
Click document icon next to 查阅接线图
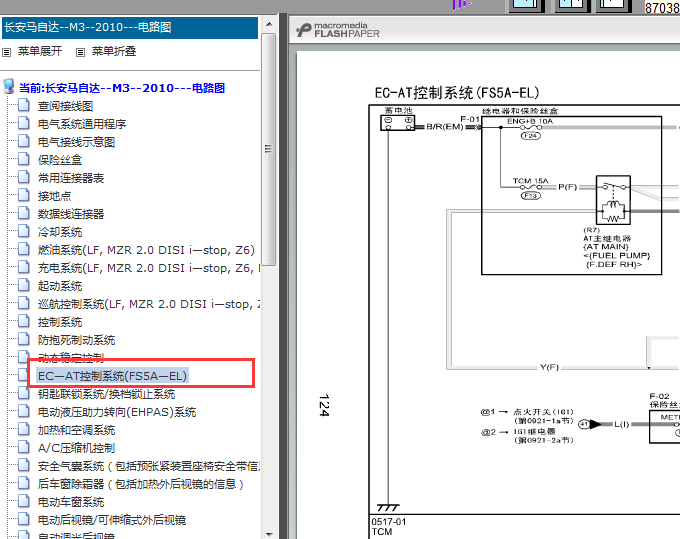(x=24, y=105)
